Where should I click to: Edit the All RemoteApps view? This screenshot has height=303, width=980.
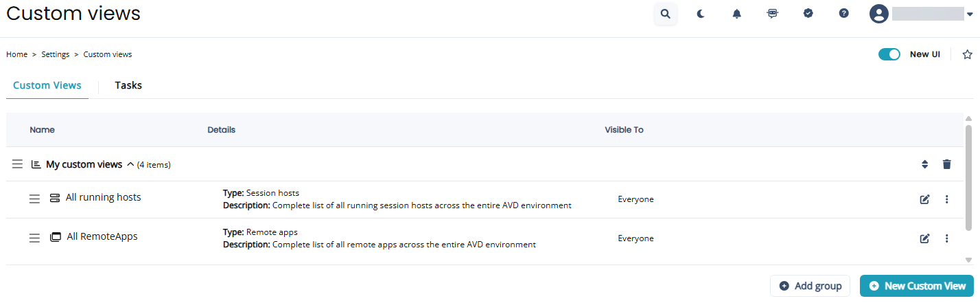pyautogui.click(x=924, y=238)
